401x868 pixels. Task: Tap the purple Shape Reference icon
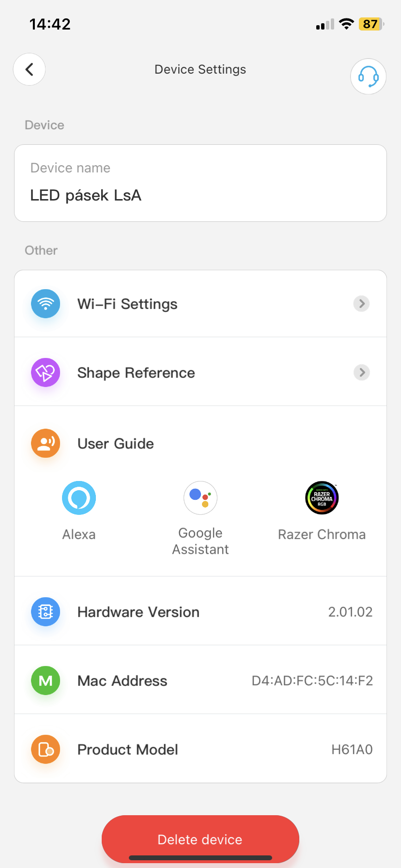point(46,372)
